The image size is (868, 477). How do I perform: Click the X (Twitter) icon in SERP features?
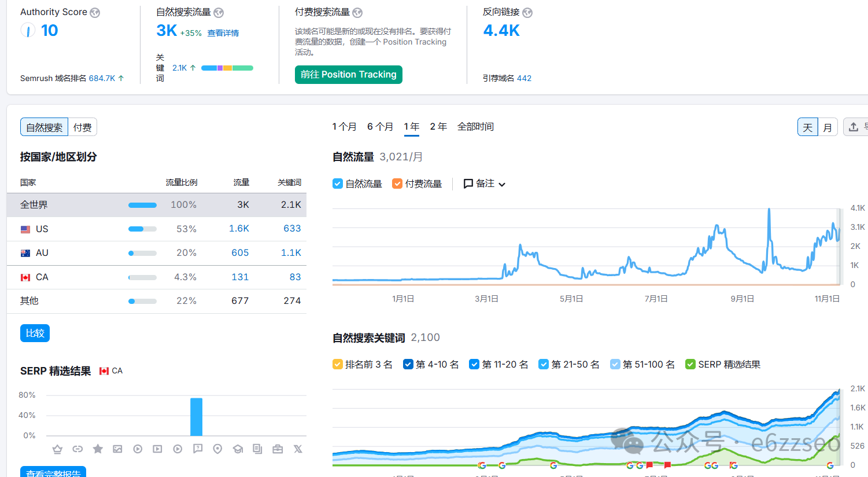click(x=298, y=449)
